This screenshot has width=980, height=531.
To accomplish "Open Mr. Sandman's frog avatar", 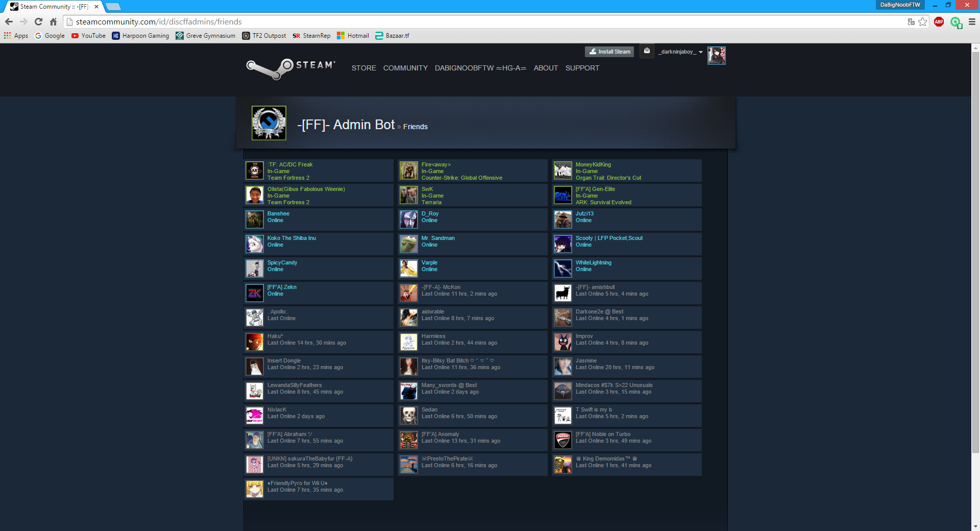I will coord(409,244).
